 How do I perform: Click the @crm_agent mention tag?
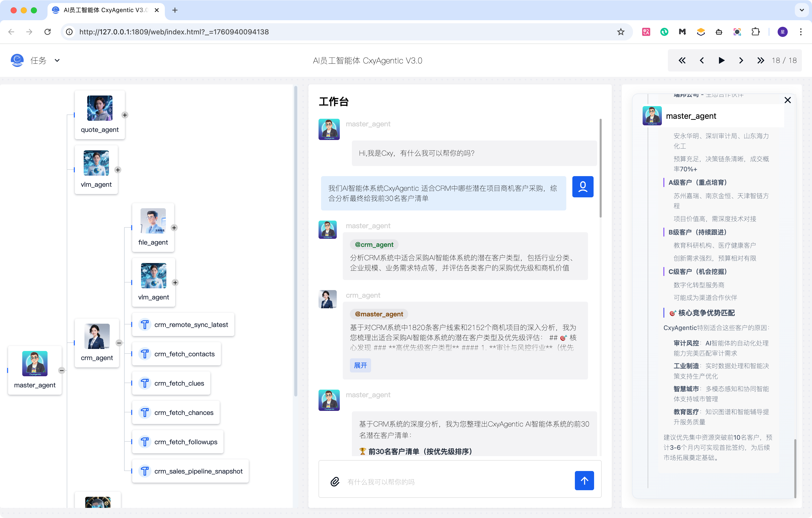pyautogui.click(x=374, y=244)
